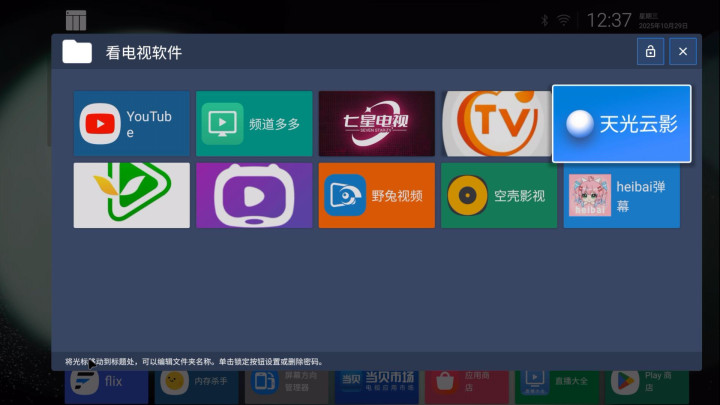Edit the folder name 看电视软件
720x405 pixels.
[x=144, y=52]
